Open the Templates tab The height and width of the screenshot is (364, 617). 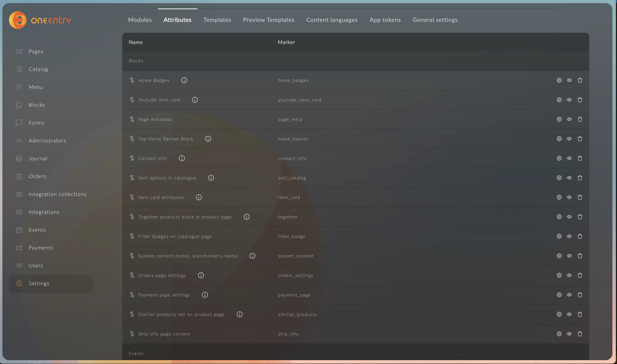(x=217, y=20)
